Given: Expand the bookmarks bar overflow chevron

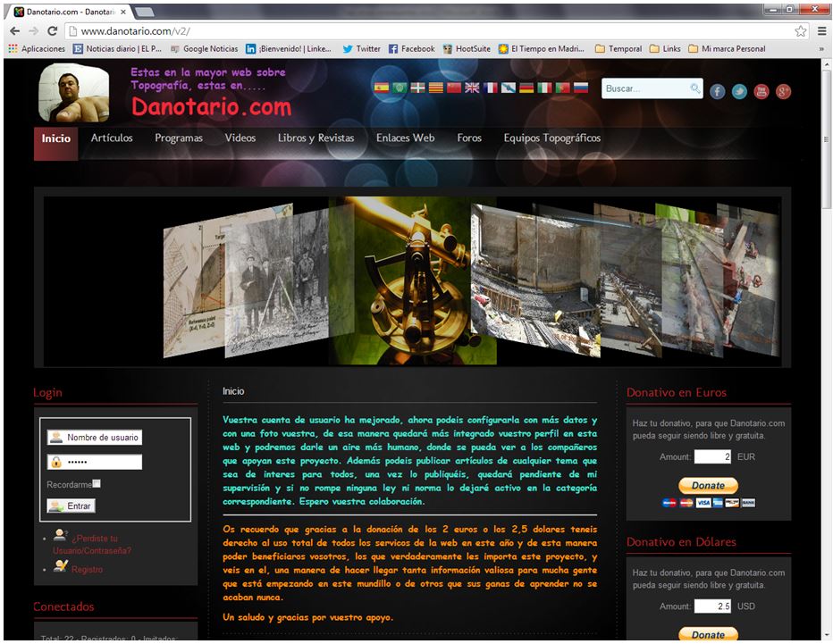Looking at the screenshot, I should click(821, 49).
